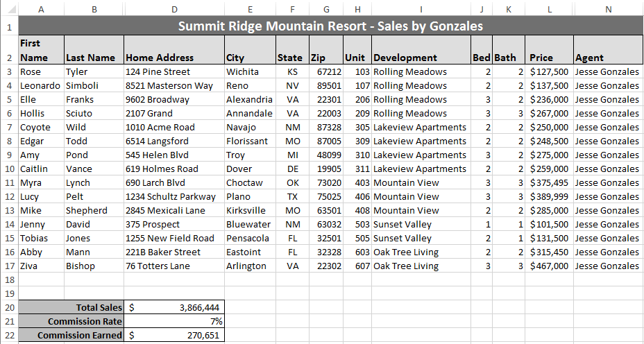This screenshot has width=644, height=344.
Task: Select the Development header cell
Action: pos(421,50)
